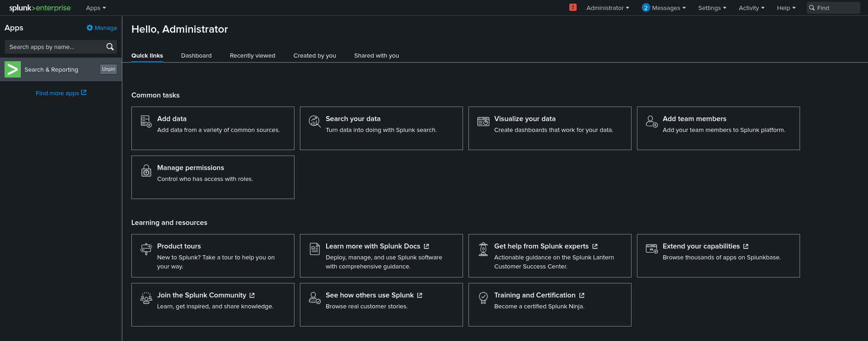Click the 'Common tasks' heading text
Viewport: 868px width, 341px height.
(155, 95)
